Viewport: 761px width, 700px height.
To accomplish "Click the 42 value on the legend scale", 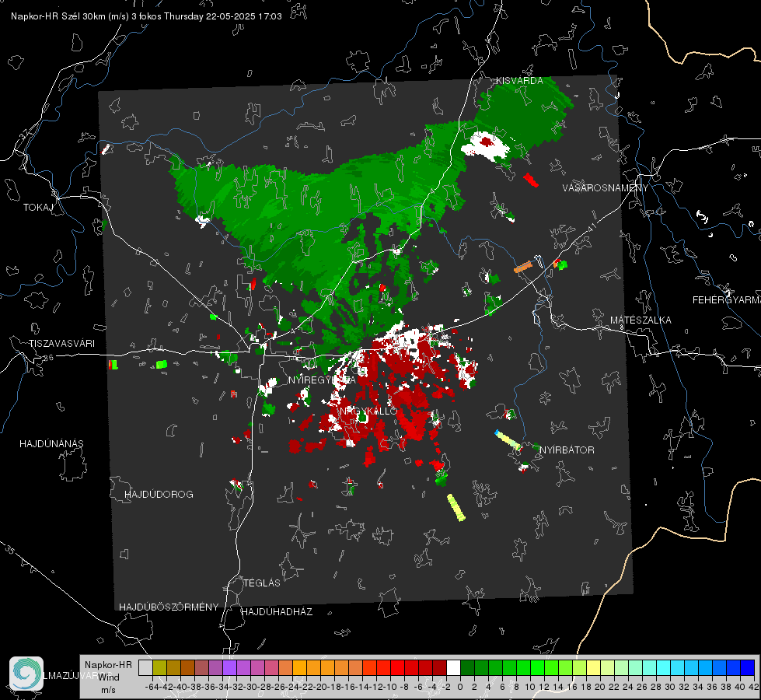I will pos(754,687).
